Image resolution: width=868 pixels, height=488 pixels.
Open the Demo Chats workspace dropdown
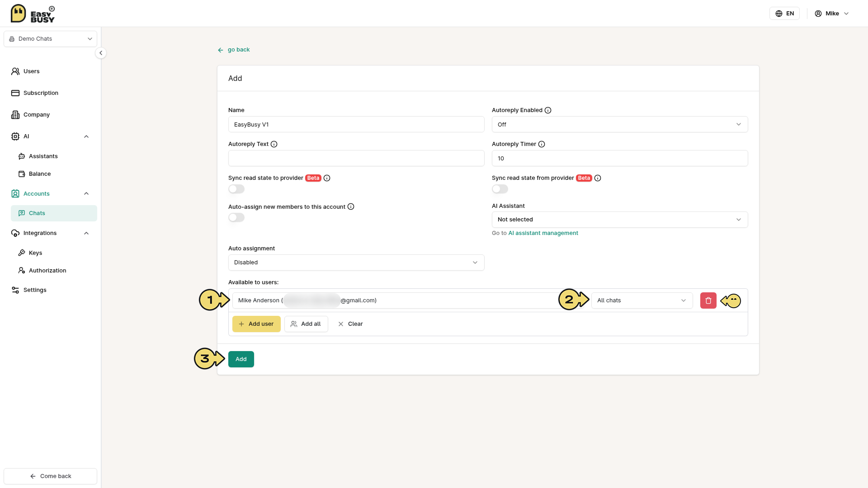click(x=51, y=39)
